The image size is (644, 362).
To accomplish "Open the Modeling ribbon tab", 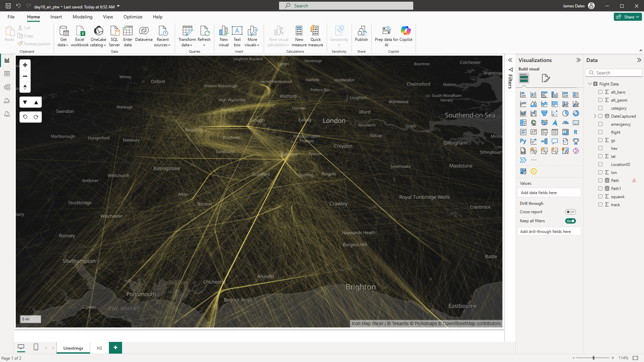I will [82, 17].
